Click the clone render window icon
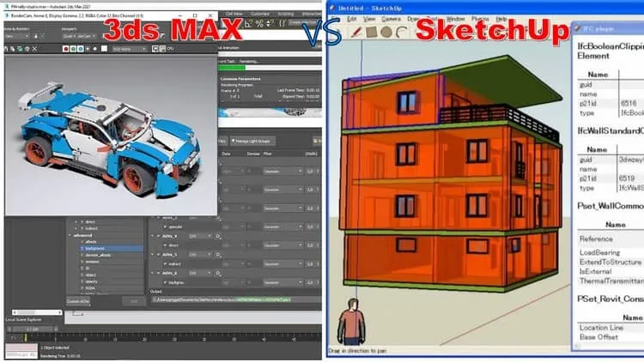The height and width of the screenshot is (362, 644). pyautogui.click(x=20, y=49)
